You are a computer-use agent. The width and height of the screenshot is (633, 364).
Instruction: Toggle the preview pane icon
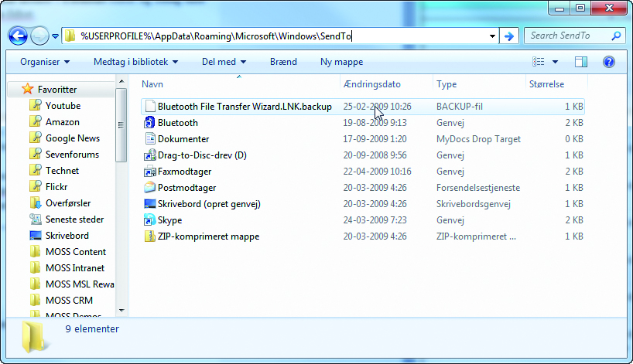click(581, 62)
